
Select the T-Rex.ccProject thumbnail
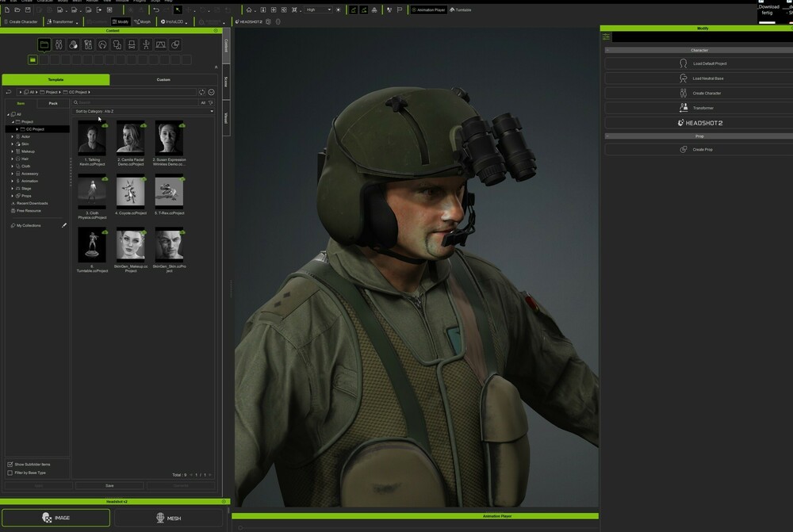[169, 193]
